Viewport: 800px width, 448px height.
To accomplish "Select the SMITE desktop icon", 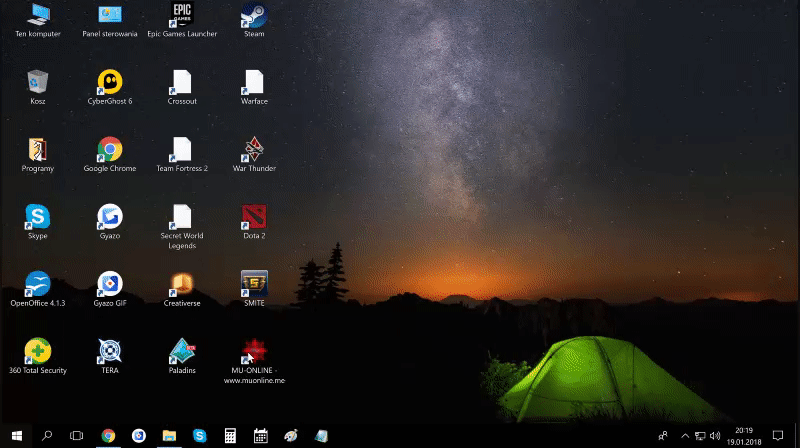I will point(254,289).
